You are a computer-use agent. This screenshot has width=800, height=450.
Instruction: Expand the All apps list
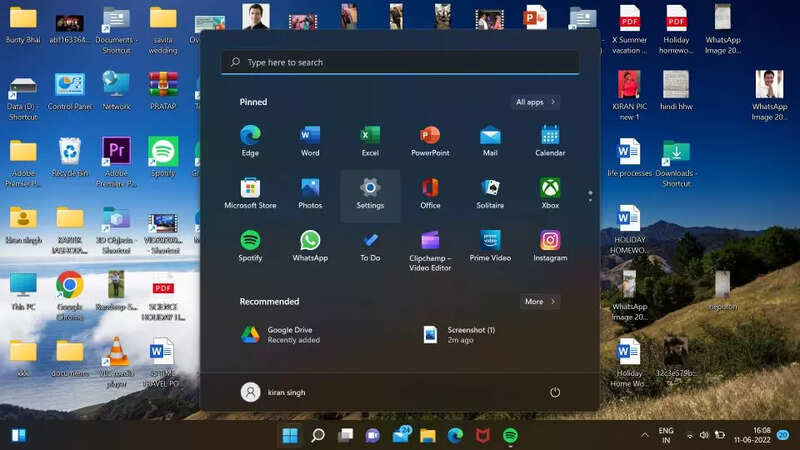tap(535, 102)
